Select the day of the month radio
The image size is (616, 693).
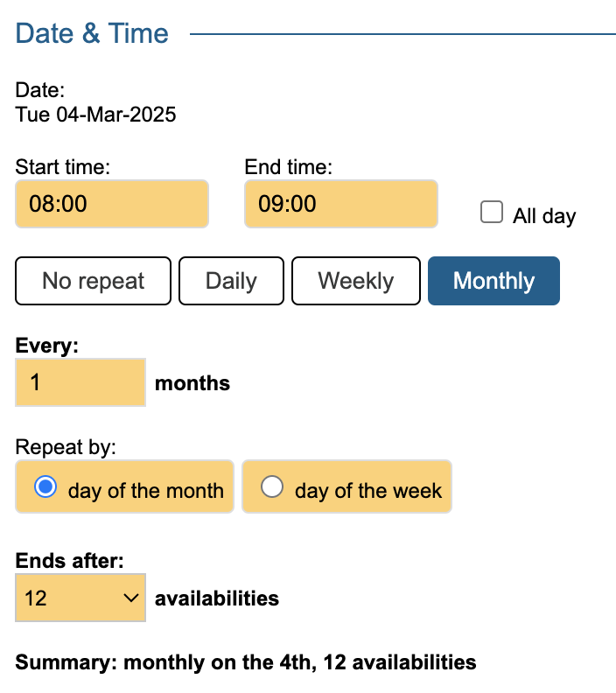(45, 488)
